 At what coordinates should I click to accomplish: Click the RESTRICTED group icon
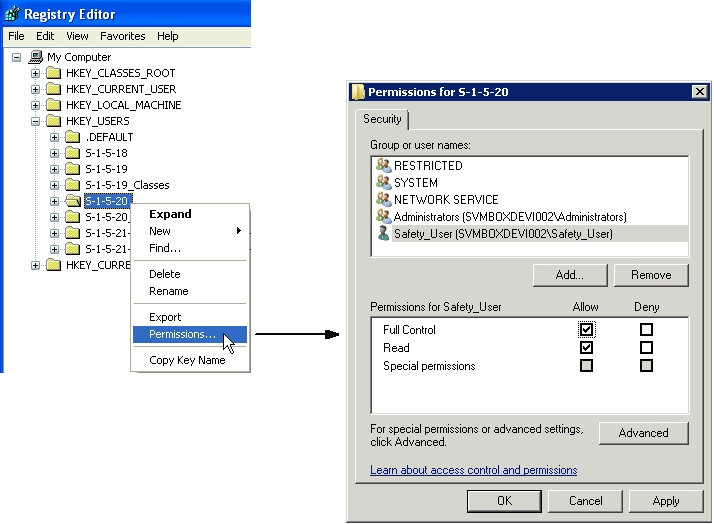click(383, 165)
